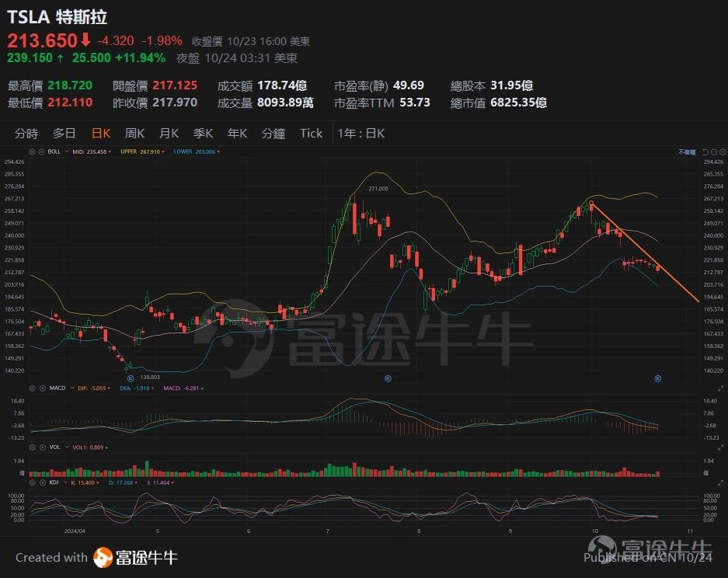This screenshot has width=728, height=578.
Task: Close the MACD indicator panel
Action: tap(42, 388)
